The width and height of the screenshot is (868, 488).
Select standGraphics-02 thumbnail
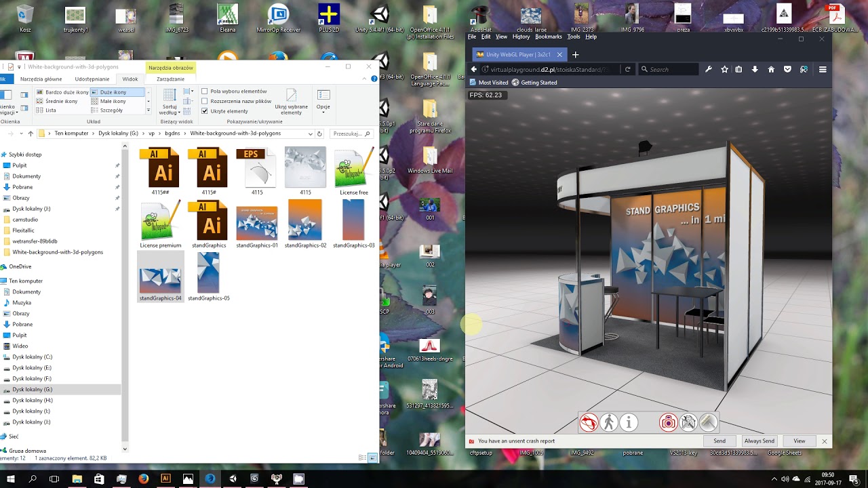pos(306,224)
